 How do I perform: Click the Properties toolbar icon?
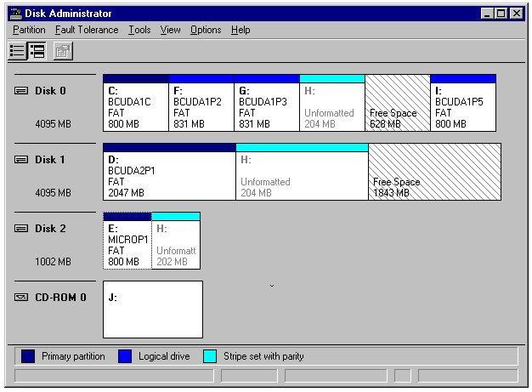tap(62, 50)
